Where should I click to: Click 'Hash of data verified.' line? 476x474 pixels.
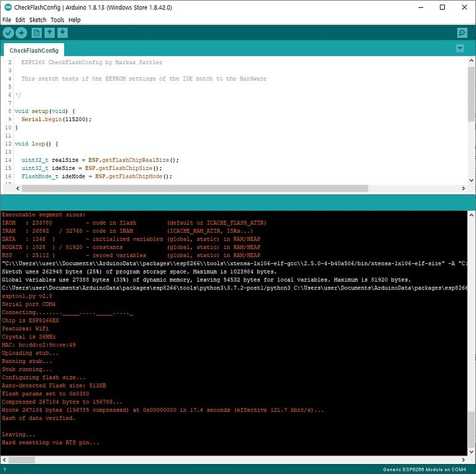[x=38, y=418]
